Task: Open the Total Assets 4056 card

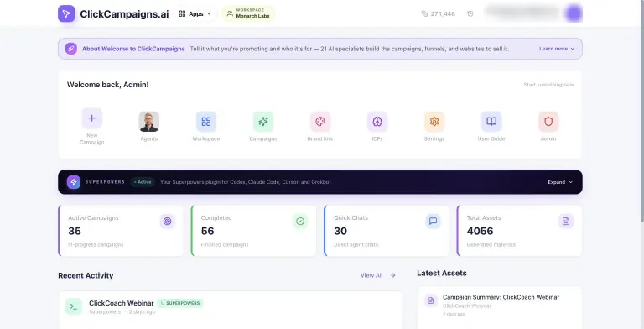Action: [x=520, y=231]
